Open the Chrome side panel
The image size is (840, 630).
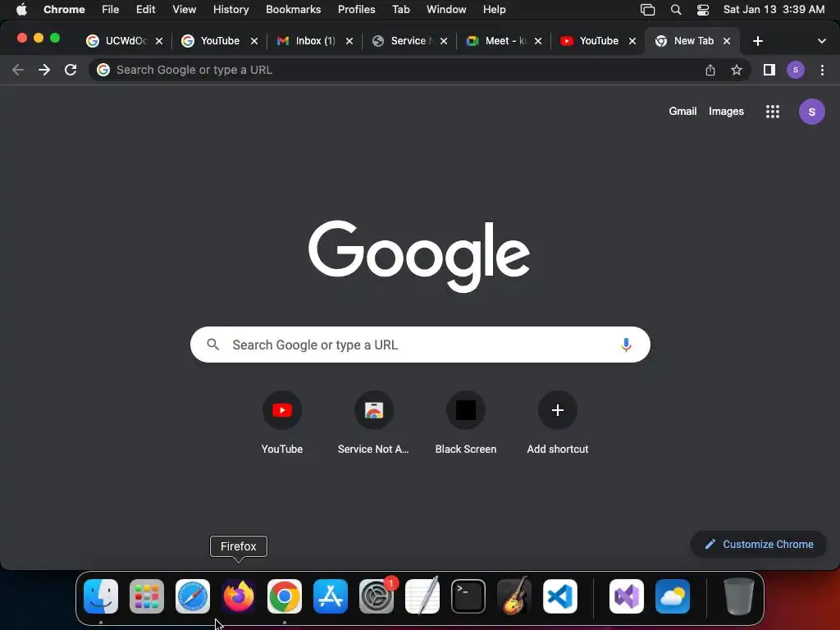tap(769, 70)
